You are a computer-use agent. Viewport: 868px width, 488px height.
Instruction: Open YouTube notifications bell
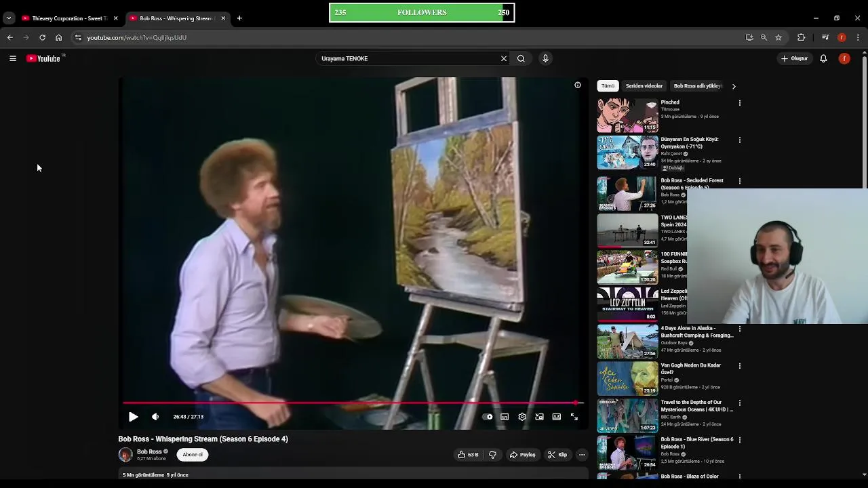[x=823, y=58]
